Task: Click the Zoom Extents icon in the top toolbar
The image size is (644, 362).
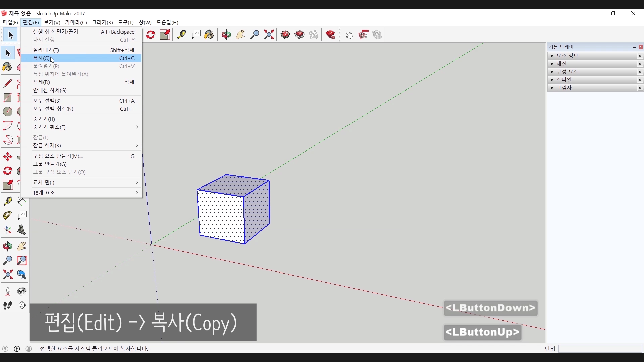Action: [x=269, y=35]
